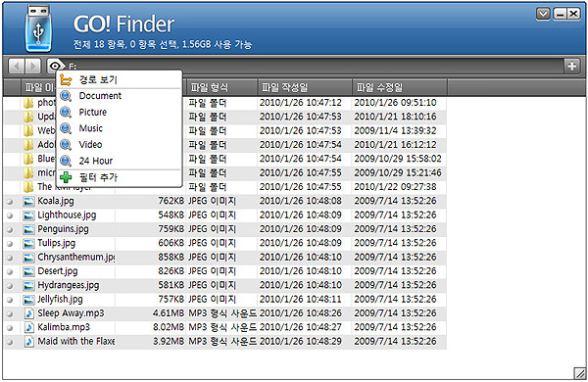Toggle the selection dot for Desert.jpg
This screenshot has height=382, width=588.
click(x=10, y=271)
